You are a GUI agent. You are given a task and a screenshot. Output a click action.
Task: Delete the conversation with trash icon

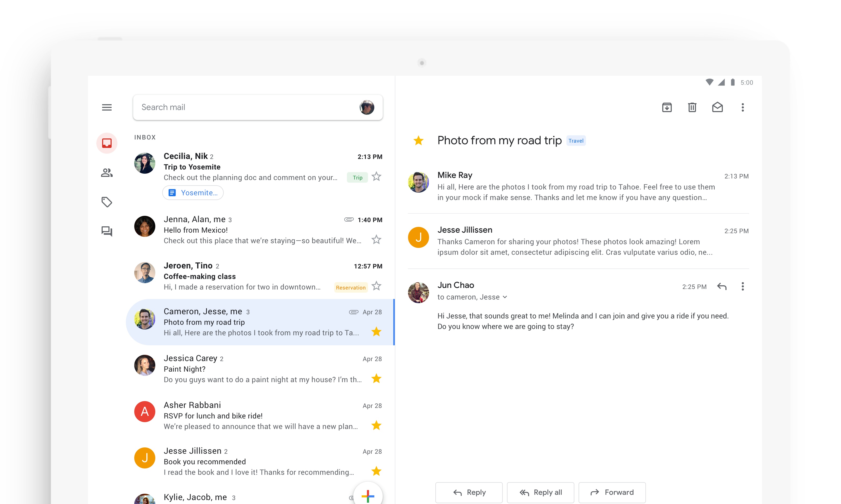pyautogui.click(x=692, y=107)
